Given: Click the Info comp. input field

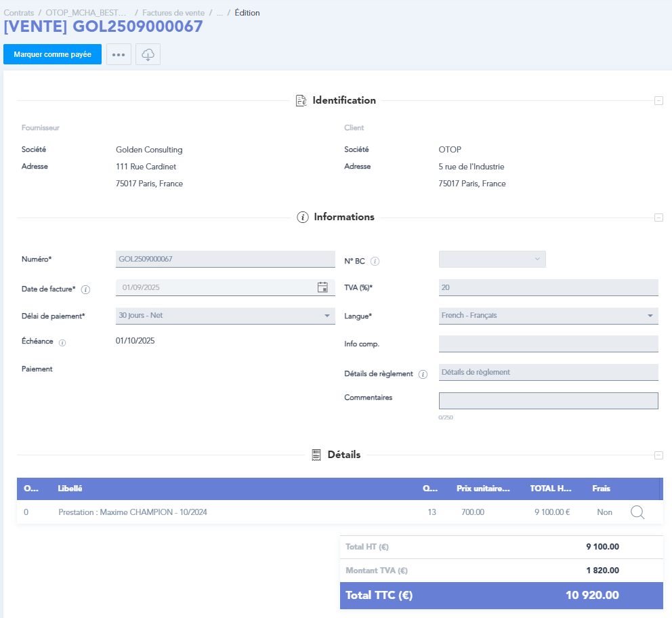Looking at the screenshot, I should (548, 344).
